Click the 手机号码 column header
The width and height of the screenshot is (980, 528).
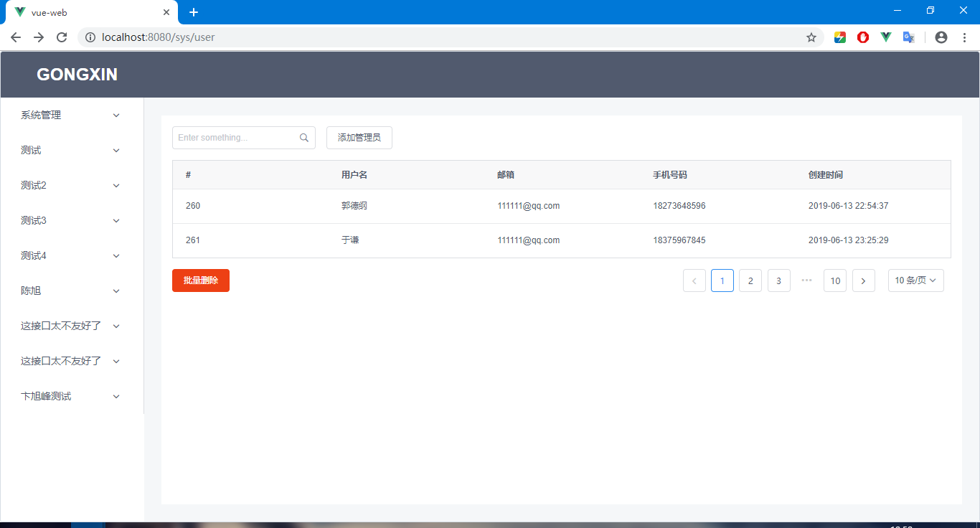point(670,175)
